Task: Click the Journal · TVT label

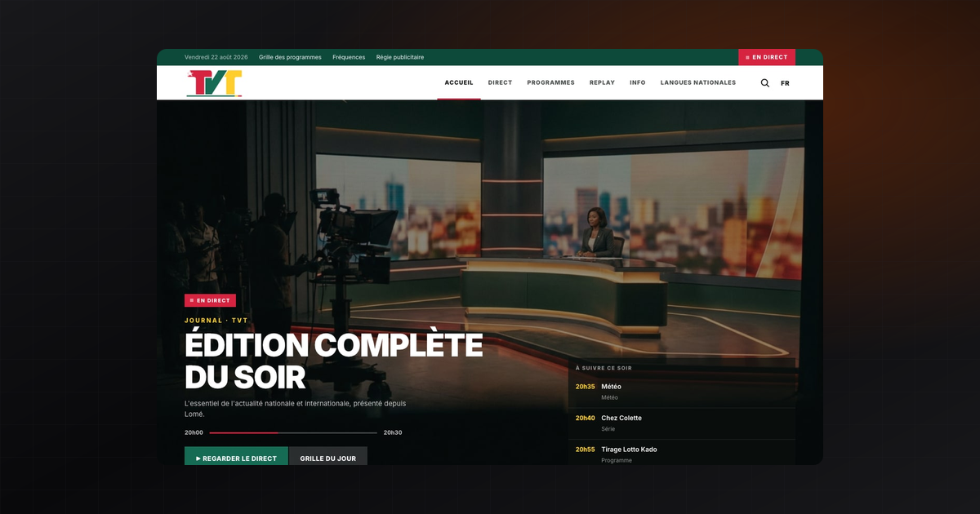Action: coord(216,321)
